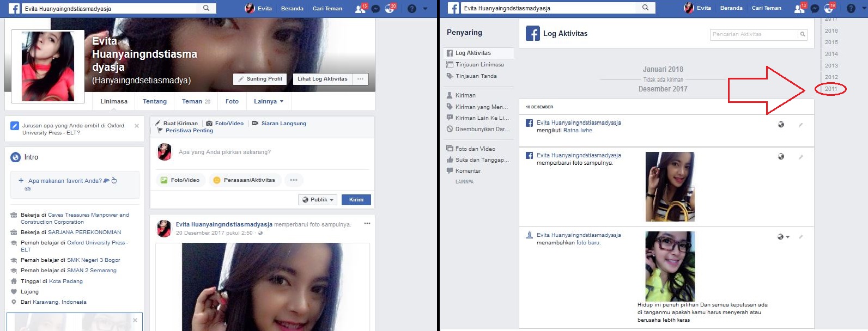Dismiss the Oxford University Press question card

click(137, 126)
